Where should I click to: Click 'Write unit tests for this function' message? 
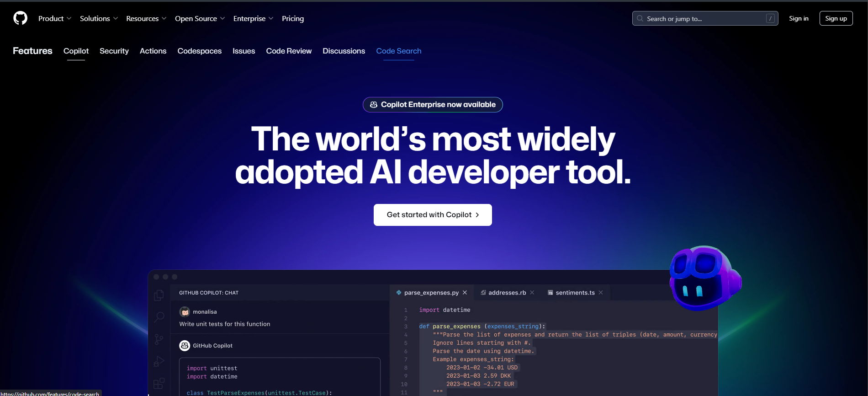click(225, 324)
